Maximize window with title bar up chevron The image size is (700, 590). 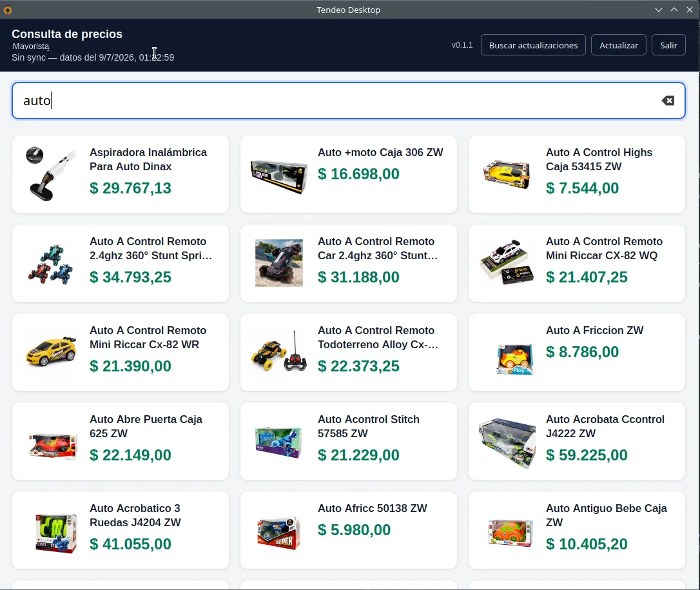pyautogui.click(x=674, y=10)
